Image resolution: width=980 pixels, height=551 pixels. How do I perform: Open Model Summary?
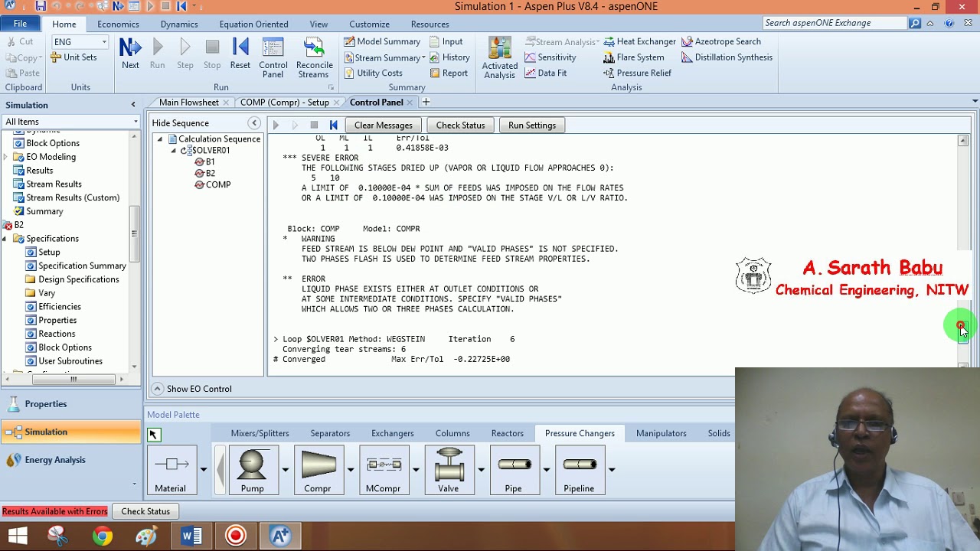[382, 41]
